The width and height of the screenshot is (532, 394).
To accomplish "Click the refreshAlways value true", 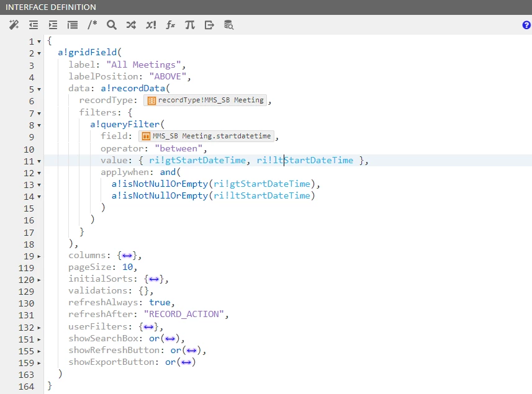I will coord(160,302).
